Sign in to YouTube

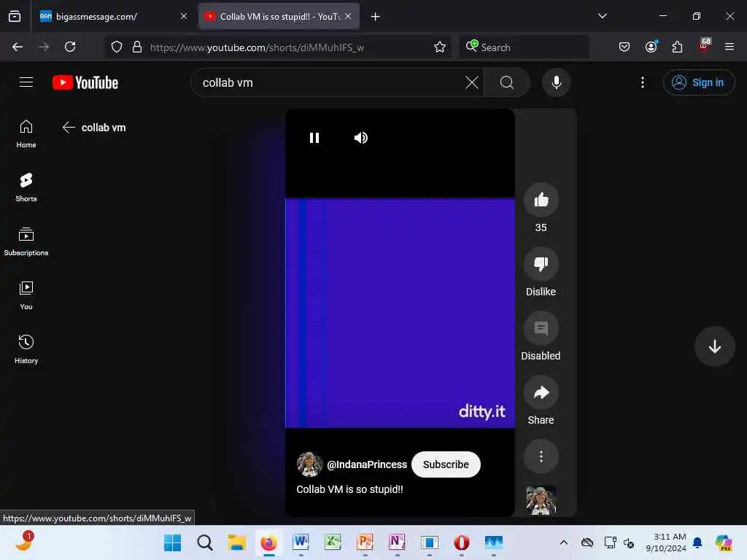(x=698, y=82)
